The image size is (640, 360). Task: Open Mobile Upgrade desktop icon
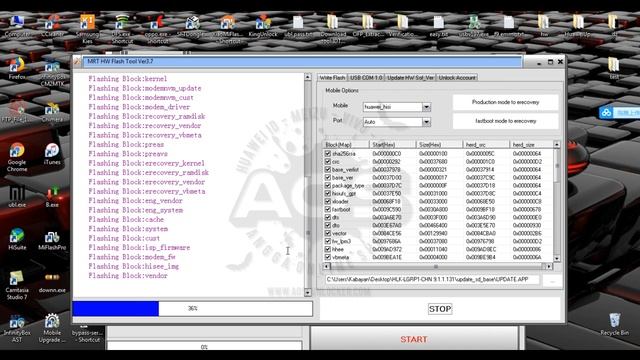52,328
